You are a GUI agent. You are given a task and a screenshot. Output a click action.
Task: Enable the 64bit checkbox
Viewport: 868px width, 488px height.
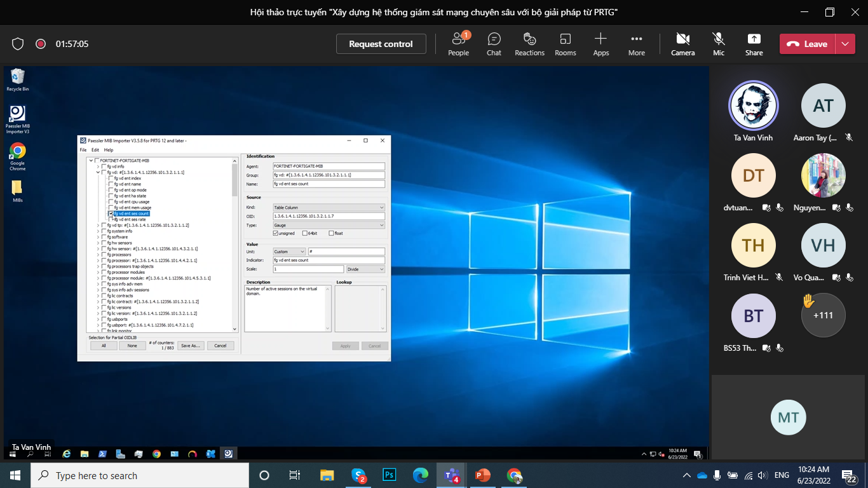(x=305, y=233)
